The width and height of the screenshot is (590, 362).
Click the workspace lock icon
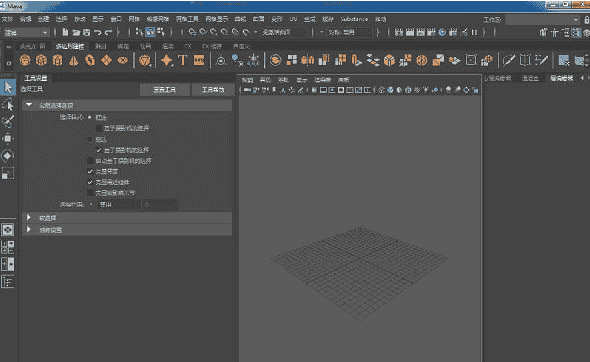click(x=586, y=20)
